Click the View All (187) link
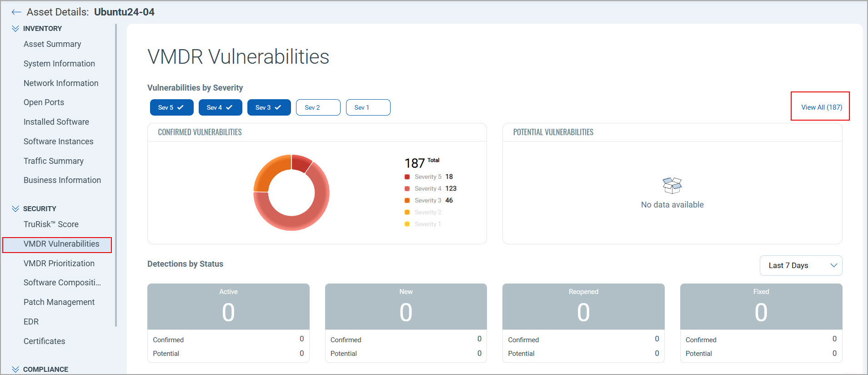This screenshot has height=375, width=868. click(x=821, y=107)
